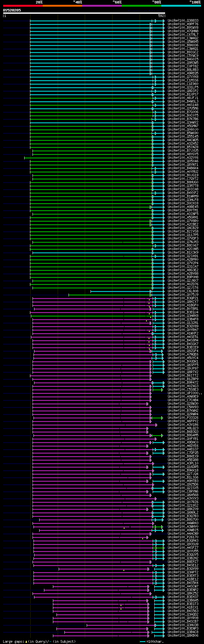Open UniRef100_Q5W6H5 entry

point(183,42)
